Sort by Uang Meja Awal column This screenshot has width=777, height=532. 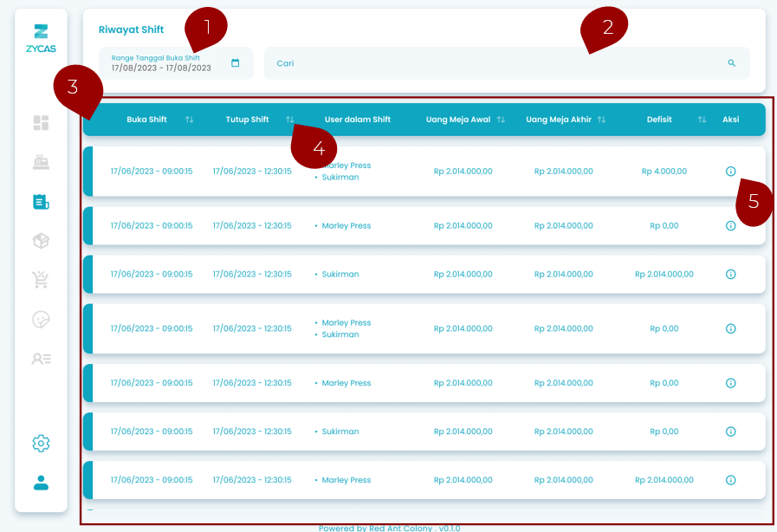tap(501, 120)
